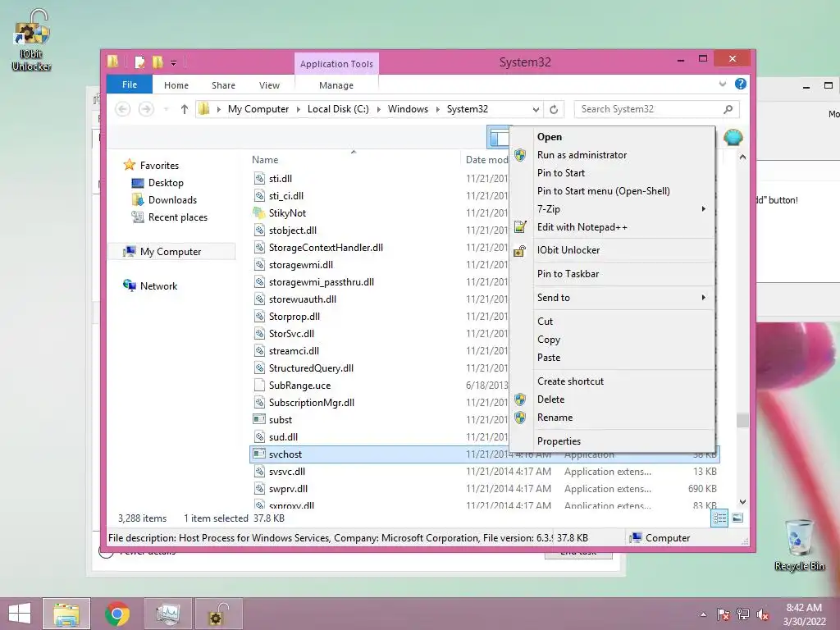Open the Share ribbon tab
Viewport: 840px width, 630px height.
click(223, 85)
